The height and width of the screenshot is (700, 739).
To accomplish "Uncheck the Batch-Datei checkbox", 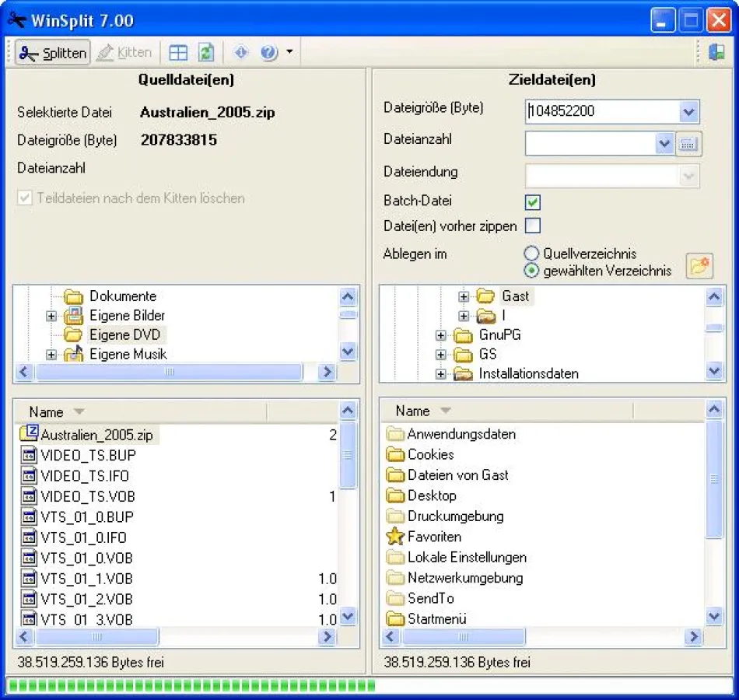I will 532,202.
